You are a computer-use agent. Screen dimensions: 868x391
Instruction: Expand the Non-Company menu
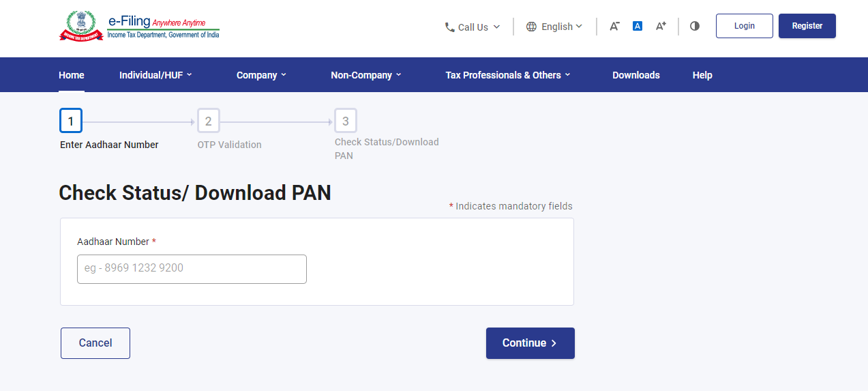tap(366, 75)
